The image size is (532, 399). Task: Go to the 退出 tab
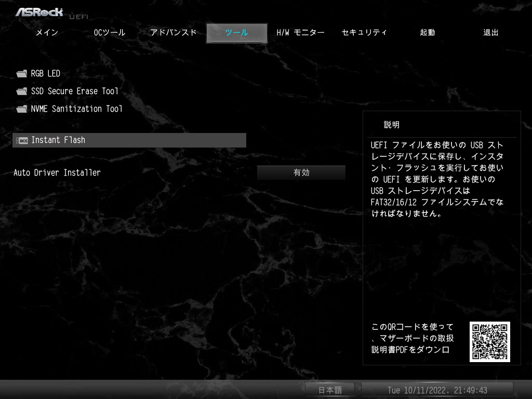click(x=490, y=33)
